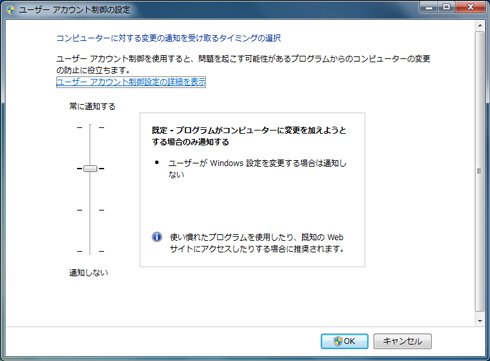Screen dimensions: 490x361
Task: Click the 常に通知する label
Action: tap(92, 106)
